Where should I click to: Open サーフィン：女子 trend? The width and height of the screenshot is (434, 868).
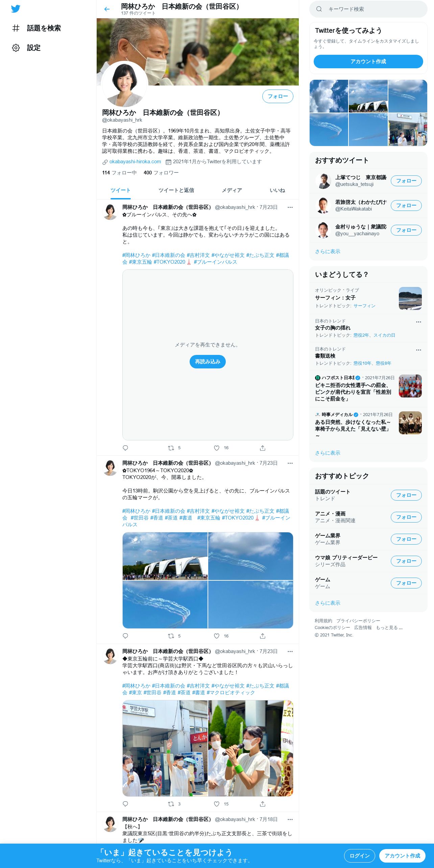pos(368,298)
